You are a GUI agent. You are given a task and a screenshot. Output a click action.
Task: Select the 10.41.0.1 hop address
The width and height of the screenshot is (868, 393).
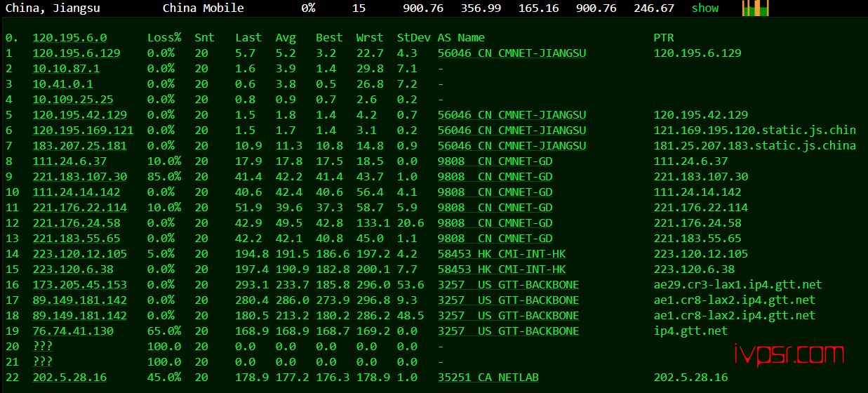click(62, 84)
